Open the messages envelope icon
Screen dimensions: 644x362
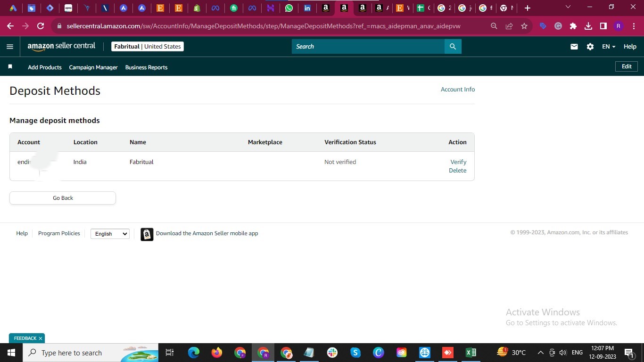coord(574,47)
